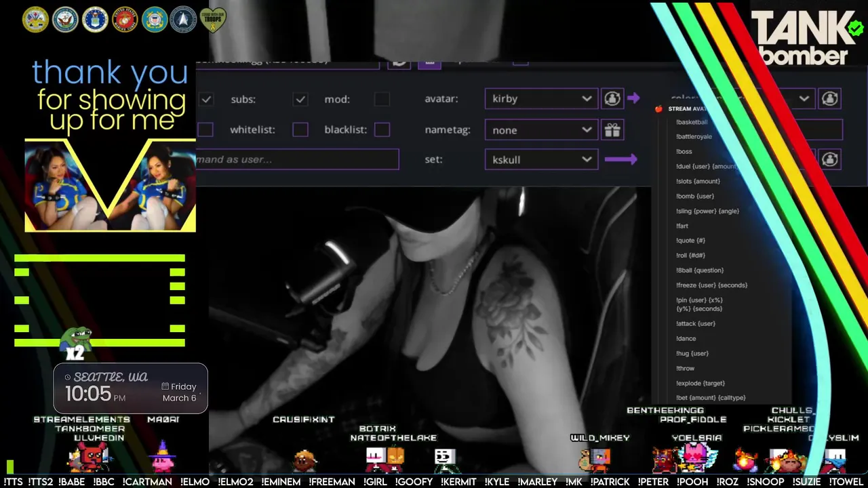The height and width of the screenshot is (488, 868).
Task: Click the Tank Bomber logo
Action: [804, 39]
